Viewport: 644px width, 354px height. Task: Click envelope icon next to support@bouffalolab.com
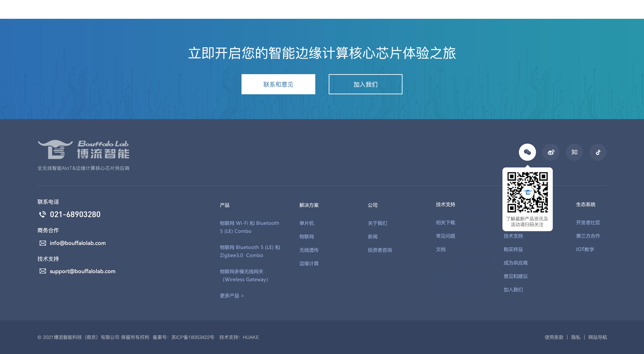[43, 271]
